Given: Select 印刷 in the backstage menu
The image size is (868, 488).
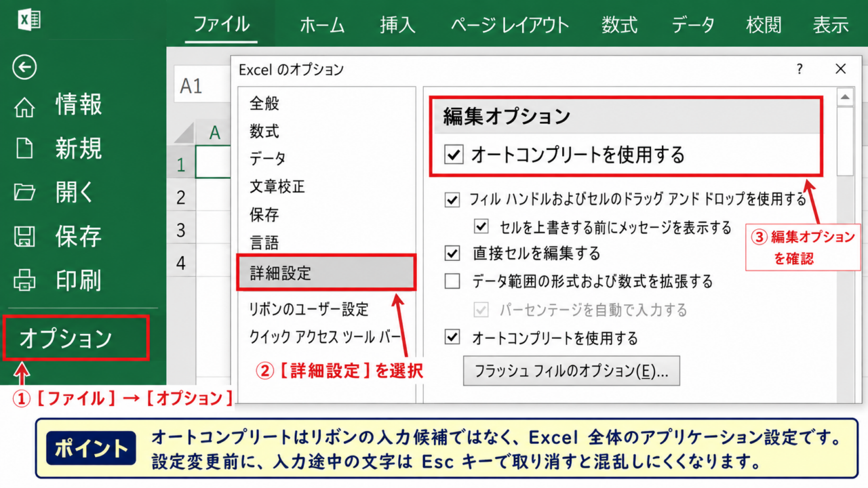Looking at the screenshot, I should click(x=79, y=279).
